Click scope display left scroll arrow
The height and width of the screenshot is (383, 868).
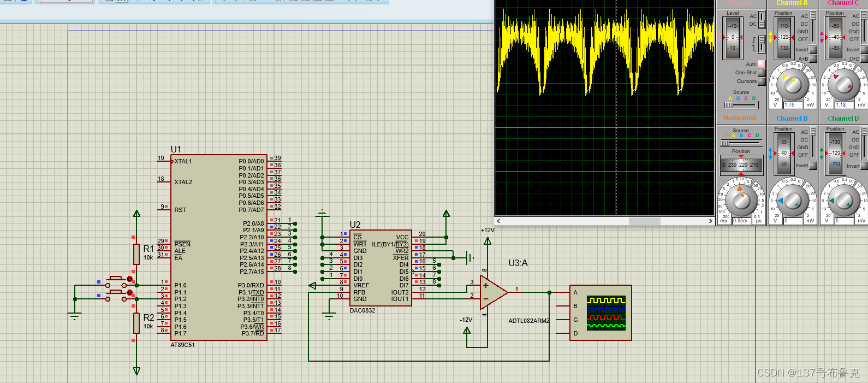[x=498, y=221]
